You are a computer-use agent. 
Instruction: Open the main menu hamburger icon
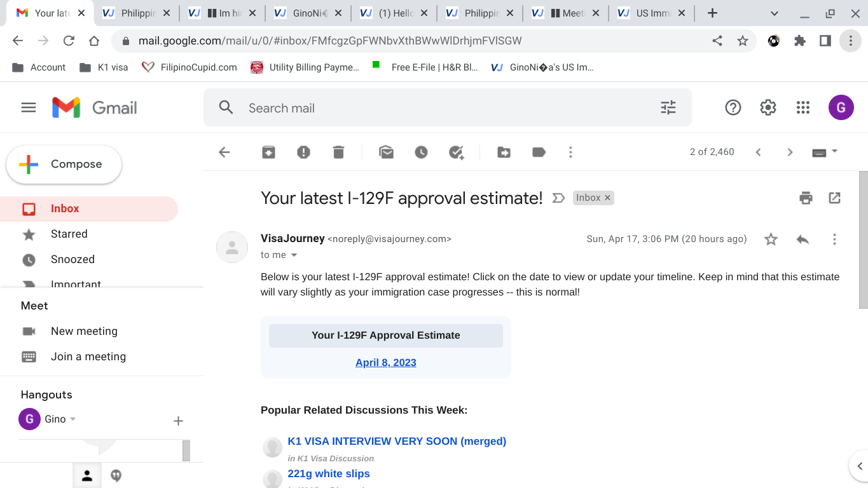(x=29, y=108)
